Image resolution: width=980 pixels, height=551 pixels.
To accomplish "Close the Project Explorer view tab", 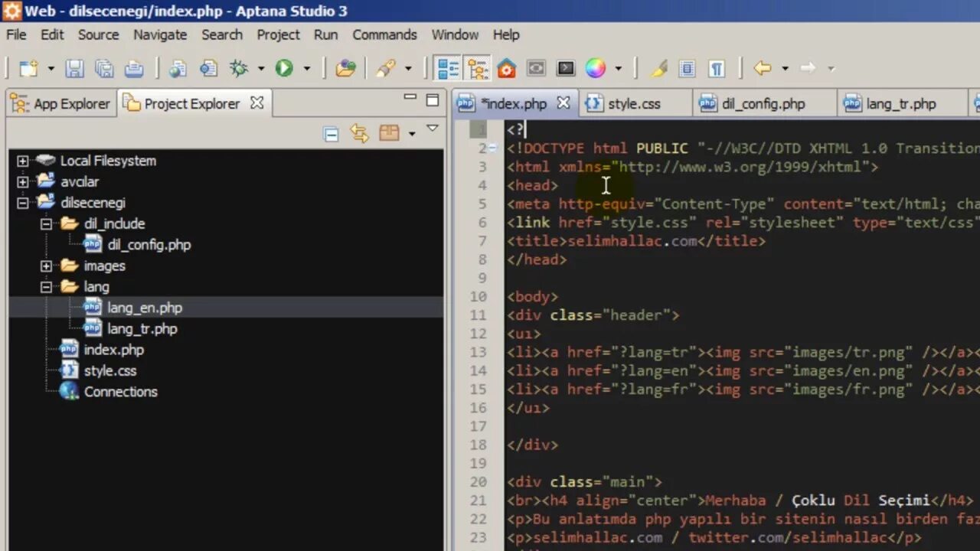I will tap(257, 103).
